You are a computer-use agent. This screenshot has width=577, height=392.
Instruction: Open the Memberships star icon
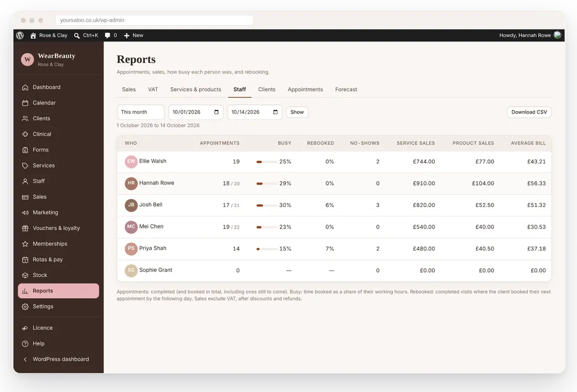click(x=25, y=244)
